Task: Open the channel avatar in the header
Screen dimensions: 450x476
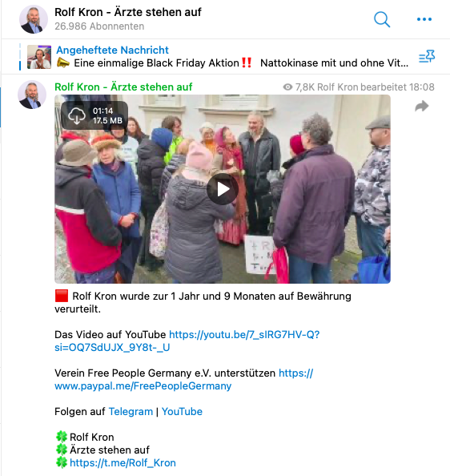Action: [34, 19]
